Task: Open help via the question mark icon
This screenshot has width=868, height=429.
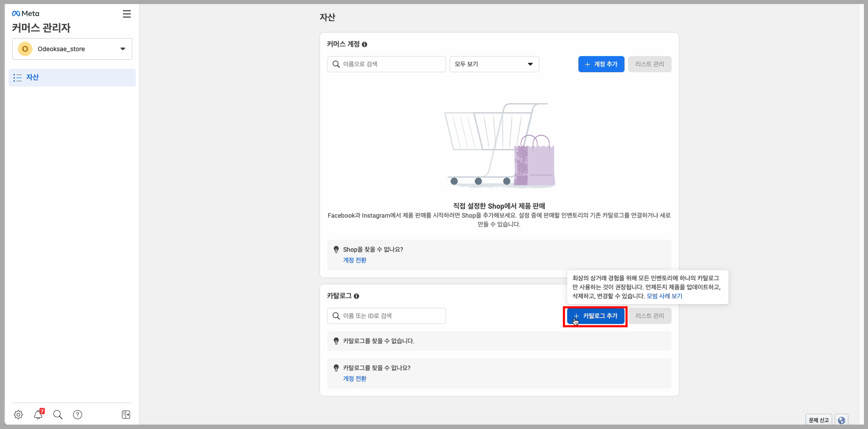Action: tap(78, 415)
